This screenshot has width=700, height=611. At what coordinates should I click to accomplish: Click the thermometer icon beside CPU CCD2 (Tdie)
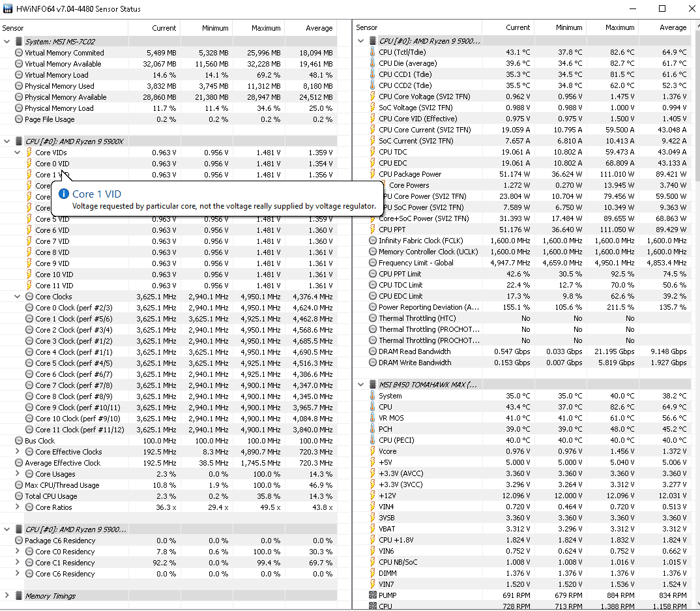point(373,85)
